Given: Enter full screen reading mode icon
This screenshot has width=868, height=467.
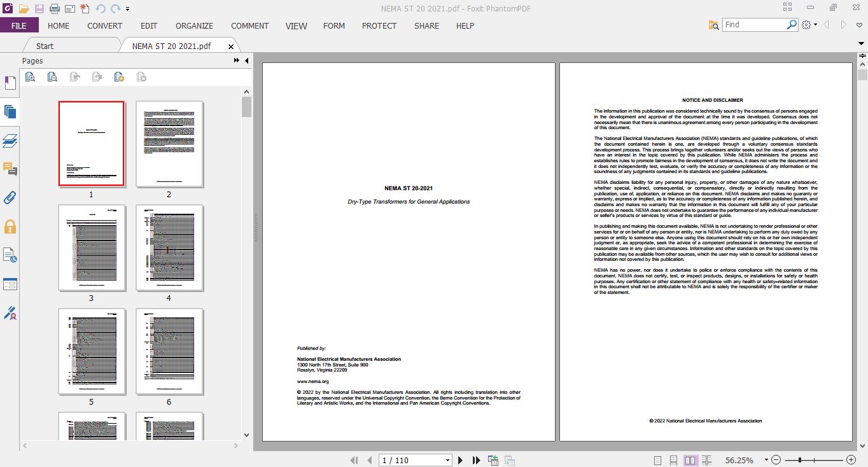Looking at the screenshot, I should click(x=788, y=8).
